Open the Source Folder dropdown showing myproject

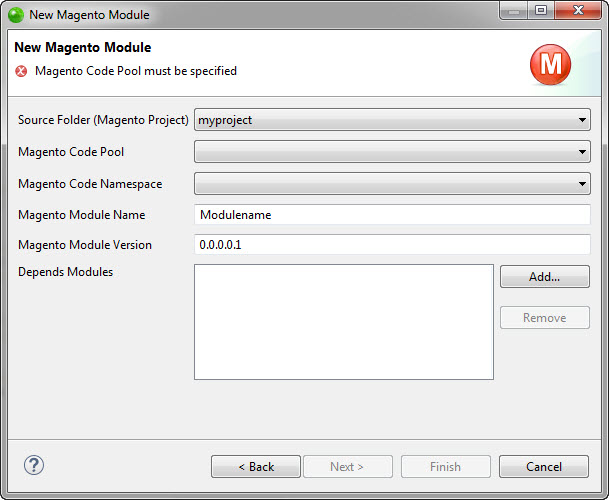(392, 120)
